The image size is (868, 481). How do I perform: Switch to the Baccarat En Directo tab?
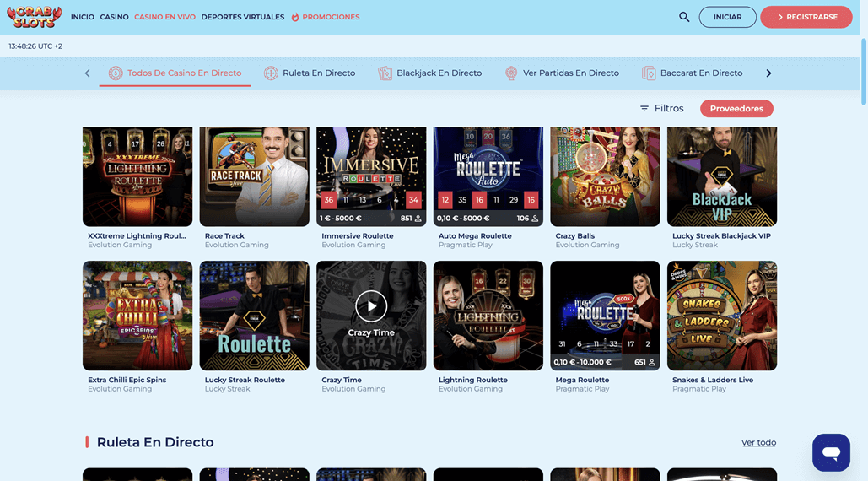(x=692, y=73)
